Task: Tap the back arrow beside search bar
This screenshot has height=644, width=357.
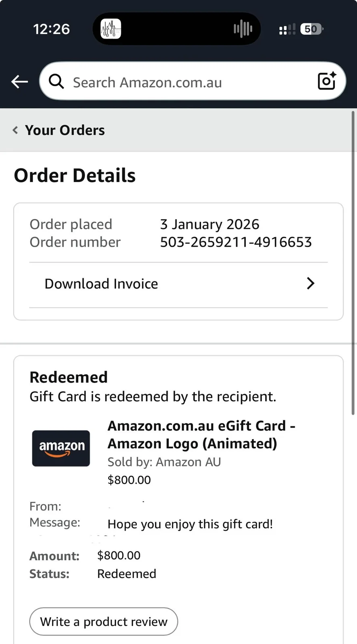Action: pos(19,82)
